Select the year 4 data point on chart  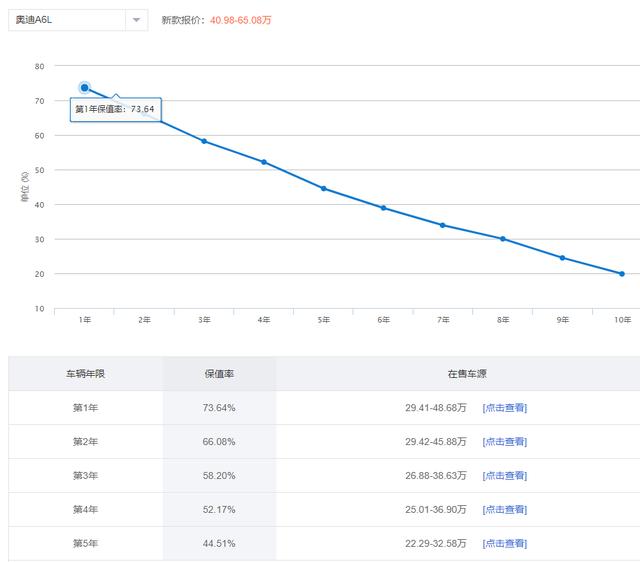pos(264,162)
